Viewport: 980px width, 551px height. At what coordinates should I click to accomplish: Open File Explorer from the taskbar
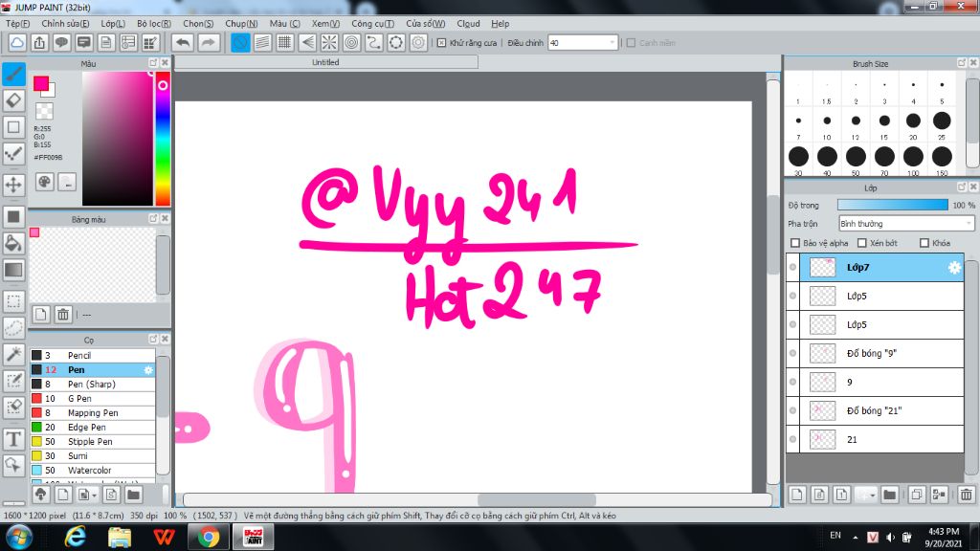pos(120,538)
